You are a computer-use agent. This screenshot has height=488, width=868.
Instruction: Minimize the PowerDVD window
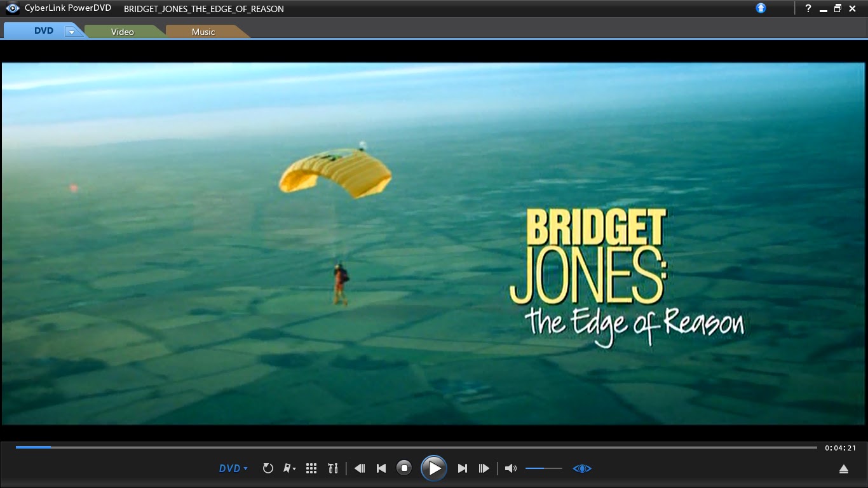pyautogui.click(x=824, y=9)
